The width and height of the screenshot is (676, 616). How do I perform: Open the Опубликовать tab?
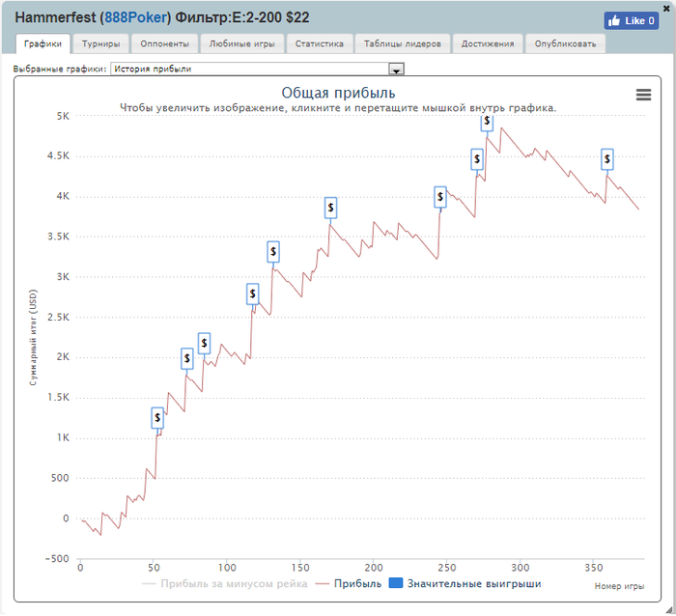pyautogui.click(x=565, y=44)
